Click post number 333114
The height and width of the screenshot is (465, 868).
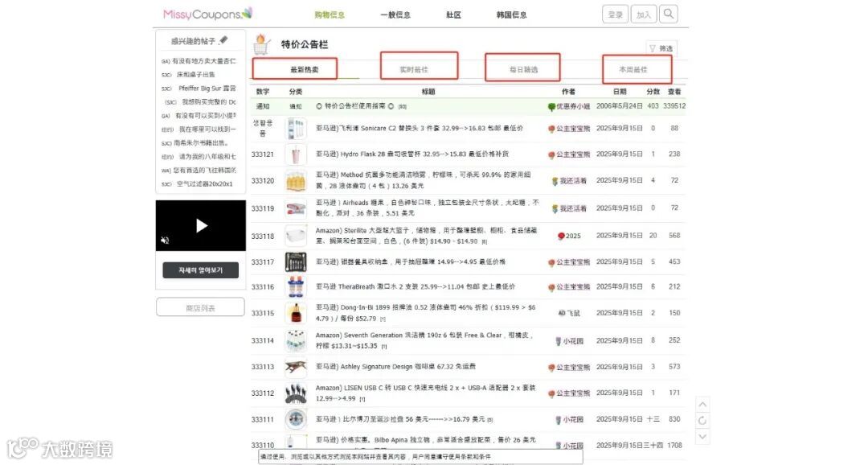click(262, 340)
